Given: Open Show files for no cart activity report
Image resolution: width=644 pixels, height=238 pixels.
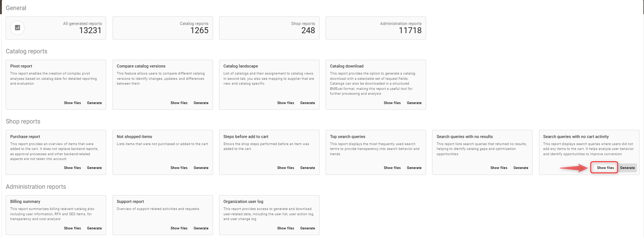Looking at the screenshot, I should (605, 168).
